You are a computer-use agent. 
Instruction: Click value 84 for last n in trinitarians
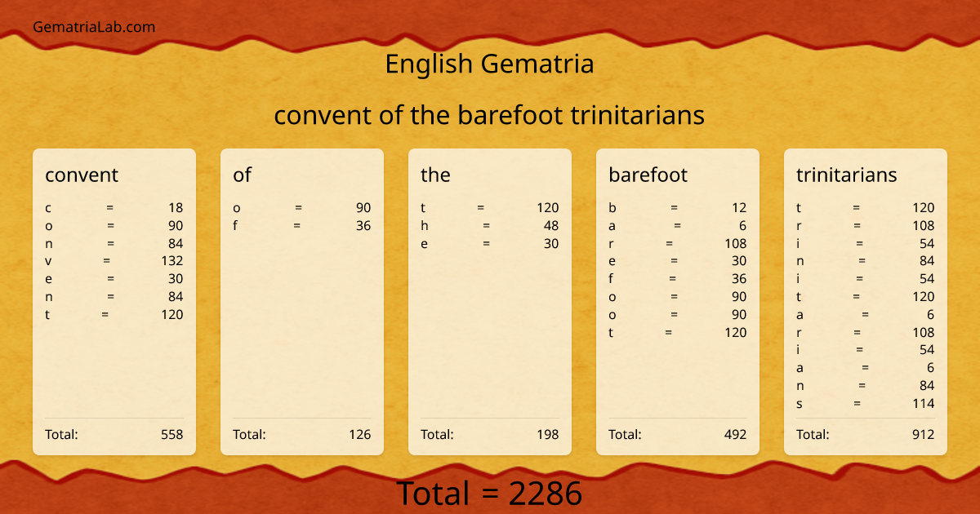tap(927, 385)
